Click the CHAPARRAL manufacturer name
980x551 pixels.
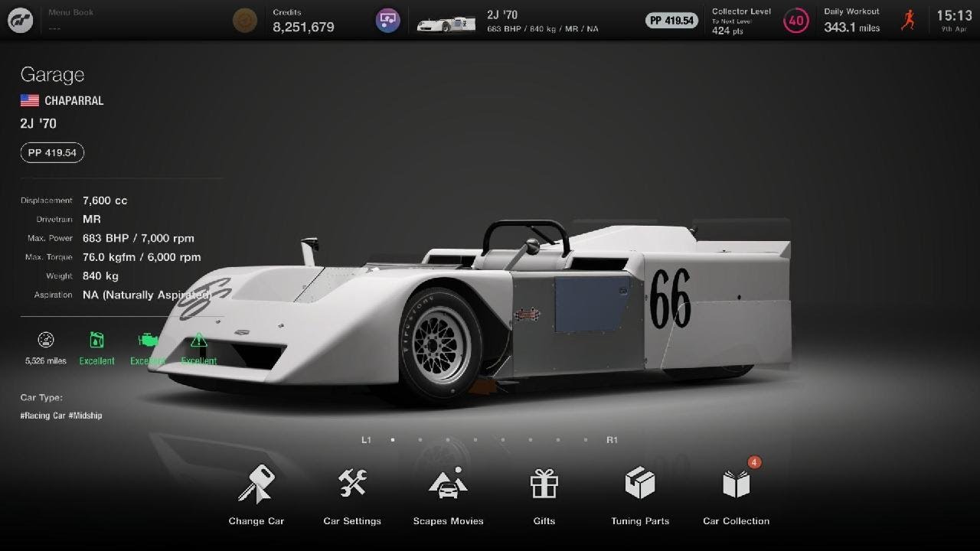(x=73, y=100)
